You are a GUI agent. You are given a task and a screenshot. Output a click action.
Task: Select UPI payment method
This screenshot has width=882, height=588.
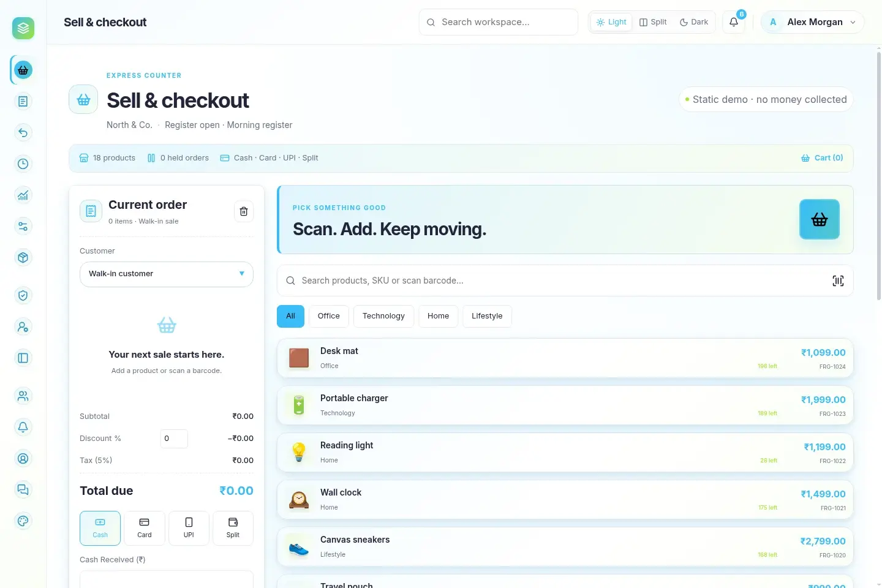click(x=189, y=528)
